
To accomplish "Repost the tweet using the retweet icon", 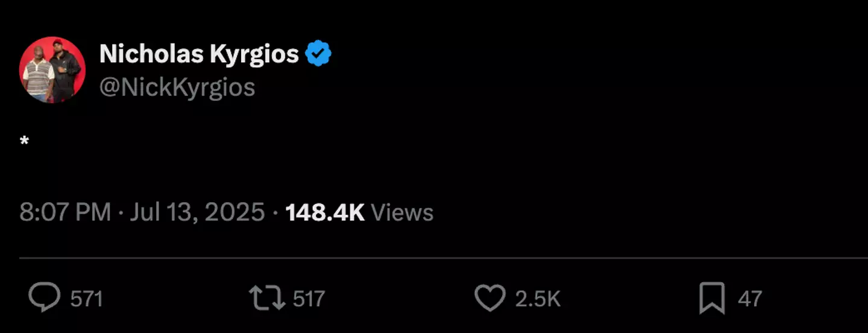I will tap(267, 299).
